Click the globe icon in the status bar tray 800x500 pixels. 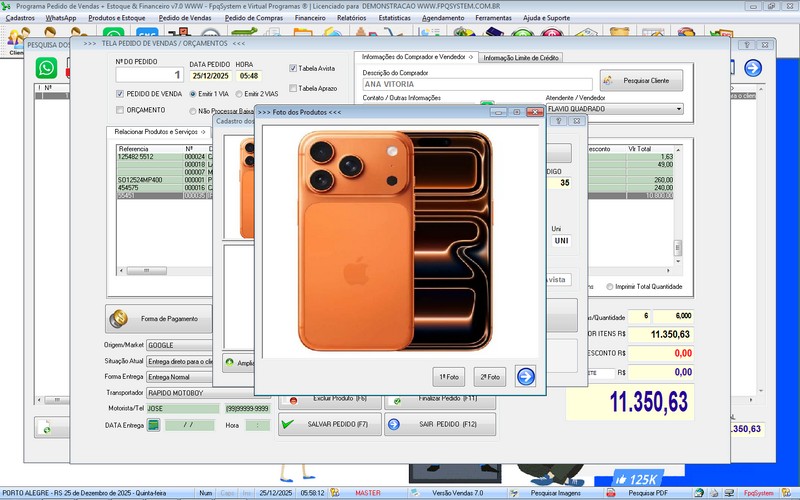click(699, 493)
